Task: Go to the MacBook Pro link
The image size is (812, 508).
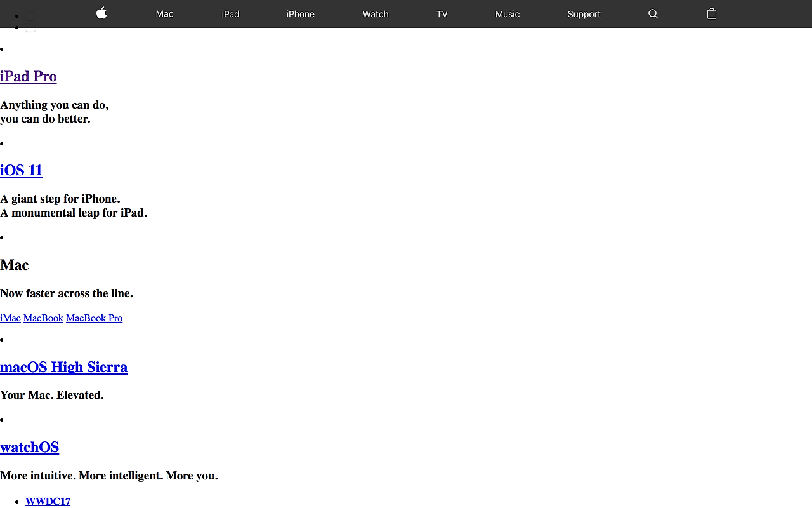Action: tap(94, 318)
